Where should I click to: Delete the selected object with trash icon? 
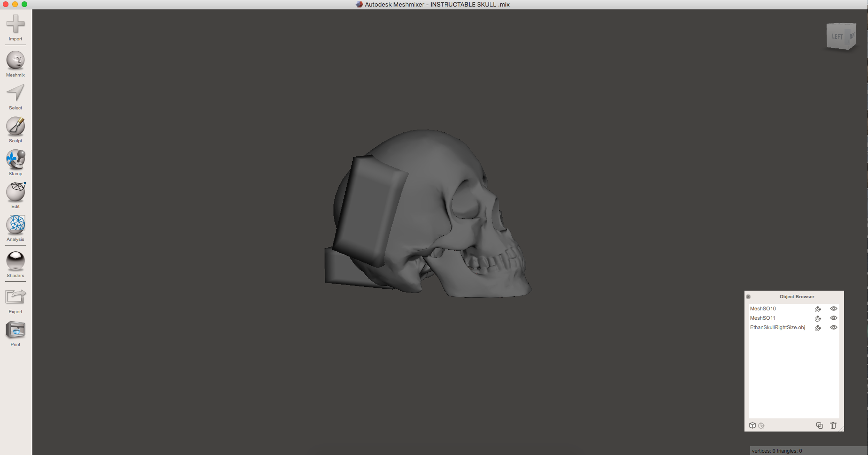tap(833, 425)
